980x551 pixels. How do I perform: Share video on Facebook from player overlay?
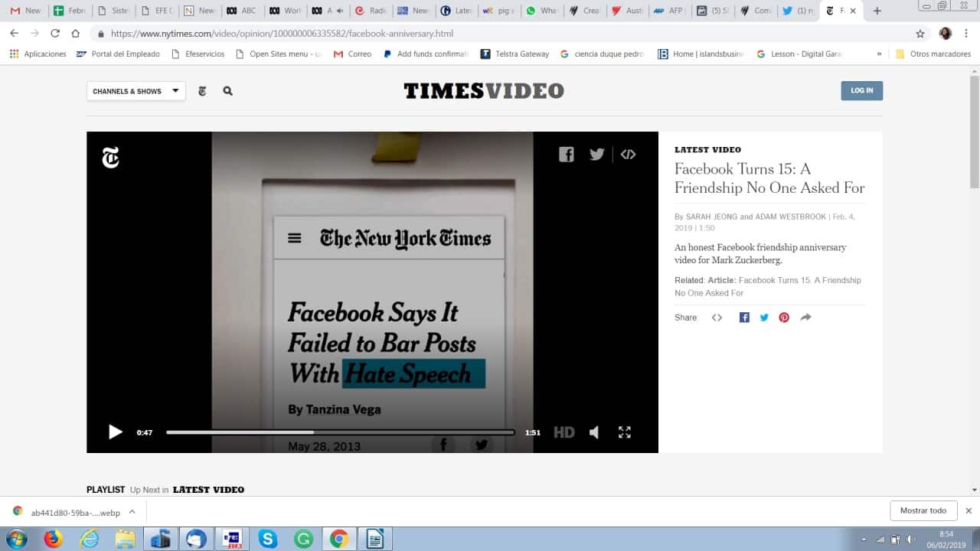coord(566,155)
